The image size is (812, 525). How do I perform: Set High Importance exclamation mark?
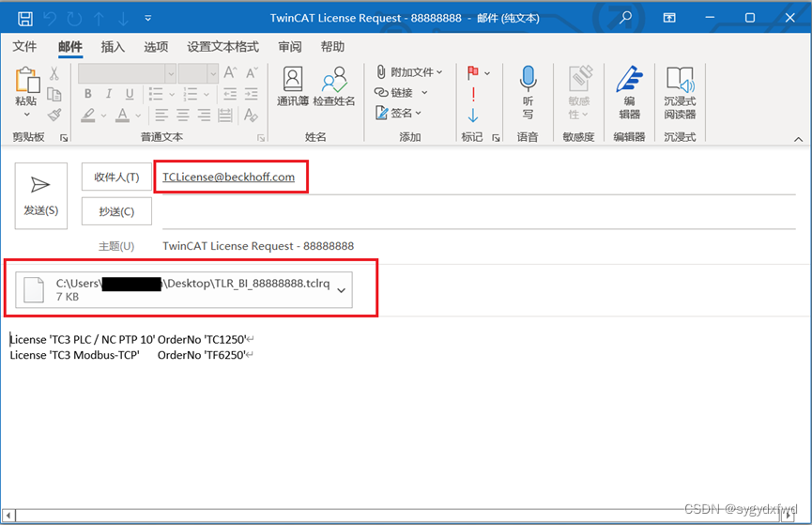473,94
